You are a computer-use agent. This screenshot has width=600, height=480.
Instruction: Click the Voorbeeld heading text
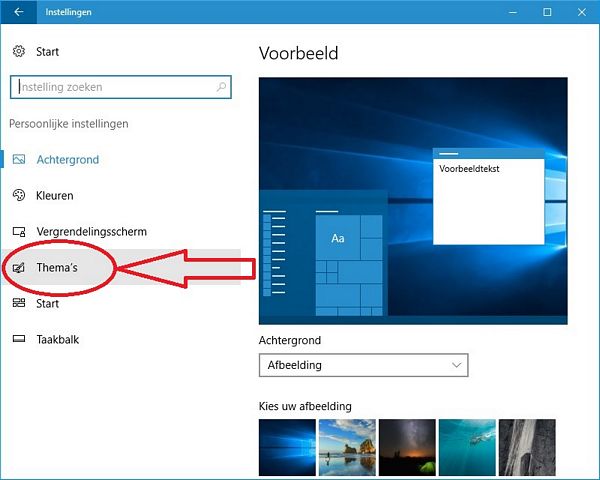tap(298, 53)
